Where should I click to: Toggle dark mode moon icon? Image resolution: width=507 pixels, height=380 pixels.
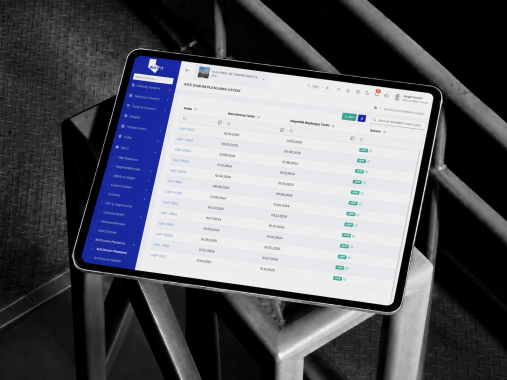pos(367,93)
